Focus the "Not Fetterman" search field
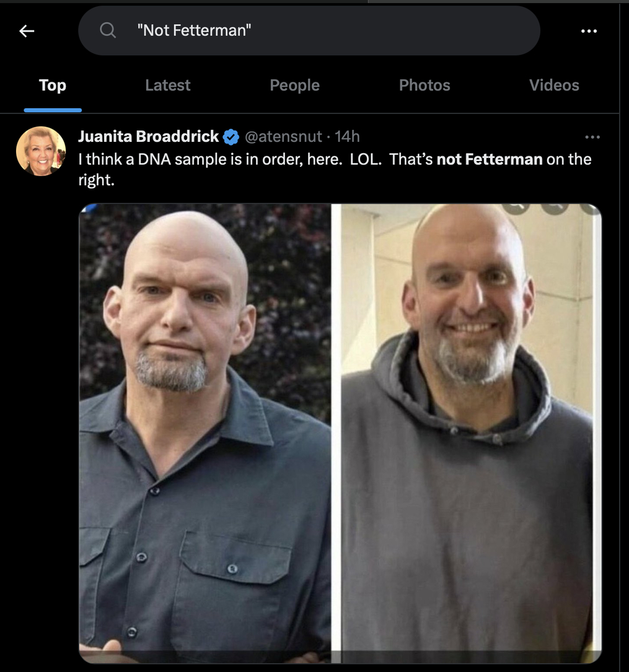This screenshot has width=629, height=672. click(x=309, y=30)
